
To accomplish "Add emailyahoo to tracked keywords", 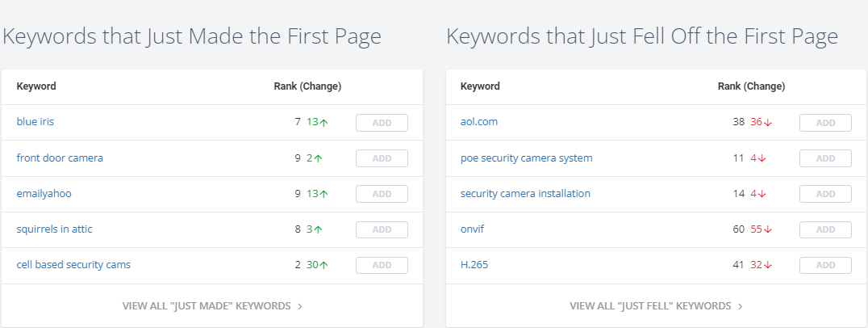I will pos(382,194).
